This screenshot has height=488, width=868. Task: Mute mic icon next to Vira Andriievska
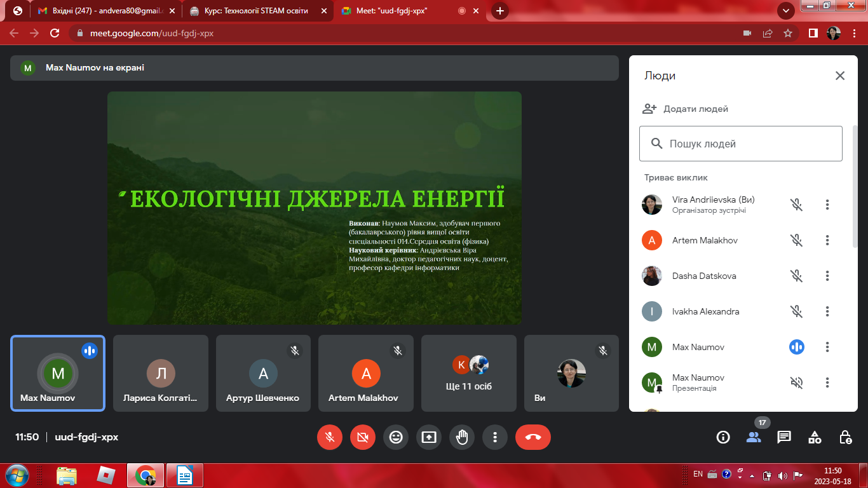click(797, 205)
